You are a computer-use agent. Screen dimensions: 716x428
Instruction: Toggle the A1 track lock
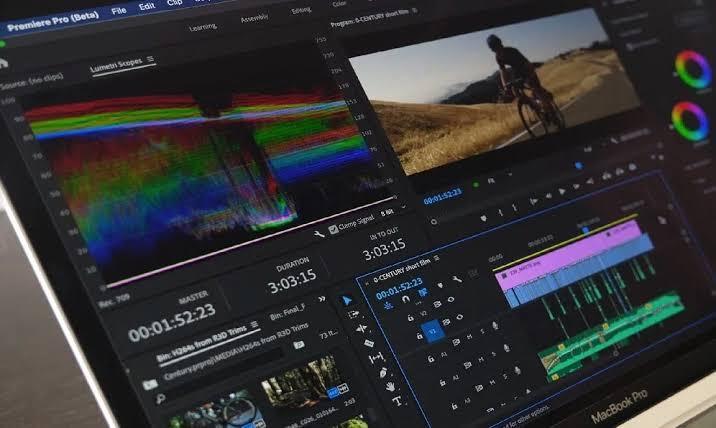[431, 359]
